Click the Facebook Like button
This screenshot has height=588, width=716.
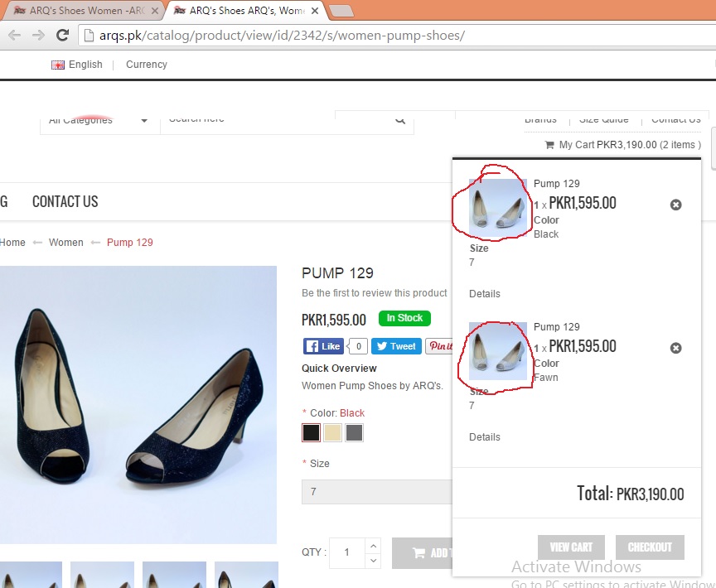323,346
